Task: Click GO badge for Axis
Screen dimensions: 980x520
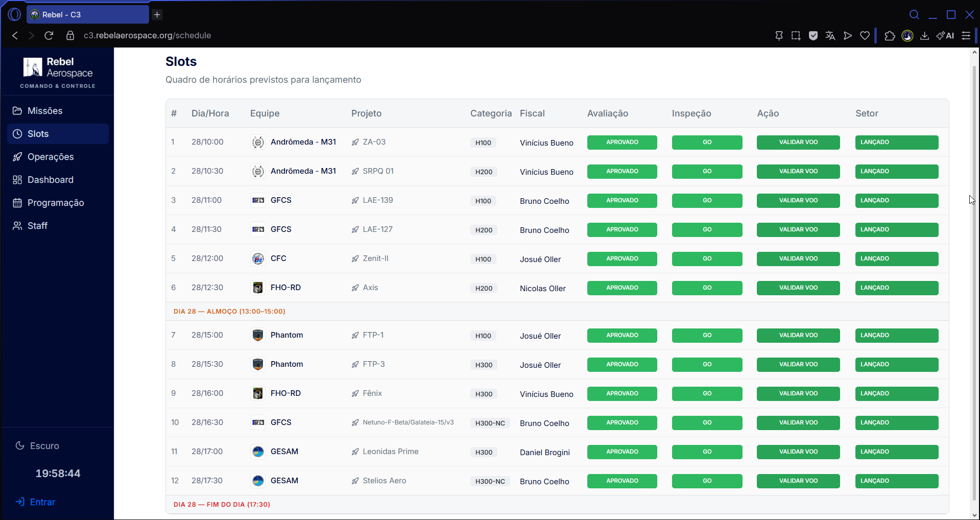Action: (x=707, y=288)
